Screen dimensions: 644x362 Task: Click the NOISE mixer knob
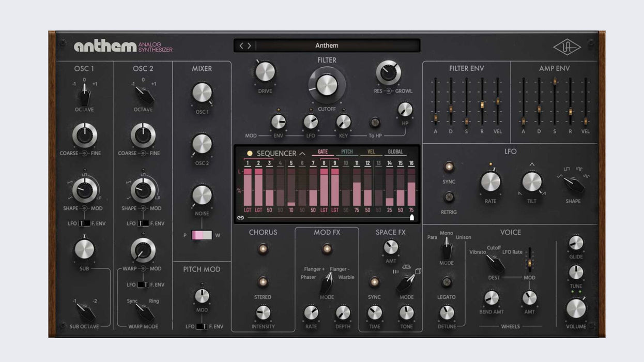[202, 195]
